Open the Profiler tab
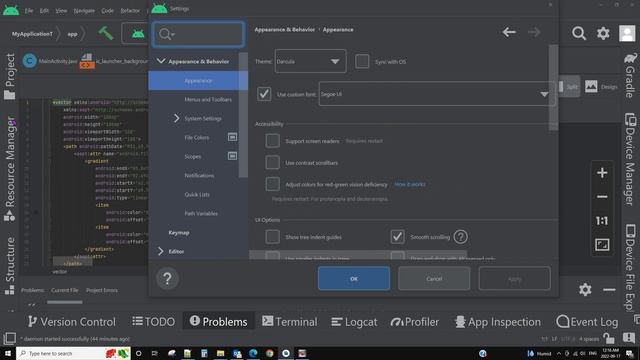This screenshot has width=640, height=360. pyautogui.click(x=415, y=322)
